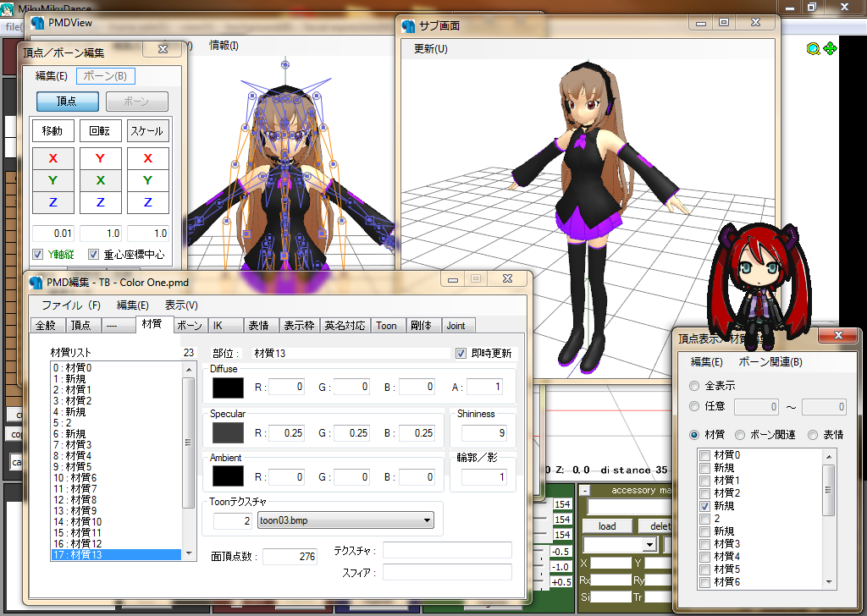The height and width of the screenshot is (616, 867).
Task: Select the 材質 radio button in display panel
Action: point(694,435)
